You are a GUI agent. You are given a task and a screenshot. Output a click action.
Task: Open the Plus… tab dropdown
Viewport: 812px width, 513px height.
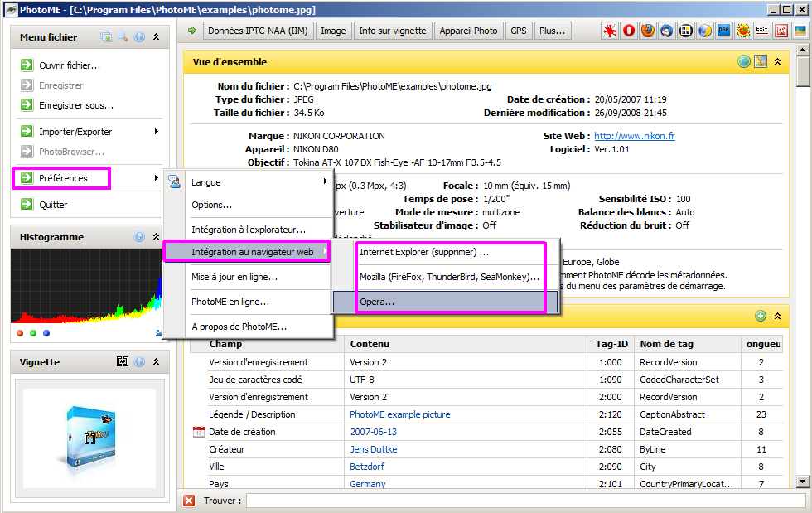pyautogui.click(x=553, y=31)
